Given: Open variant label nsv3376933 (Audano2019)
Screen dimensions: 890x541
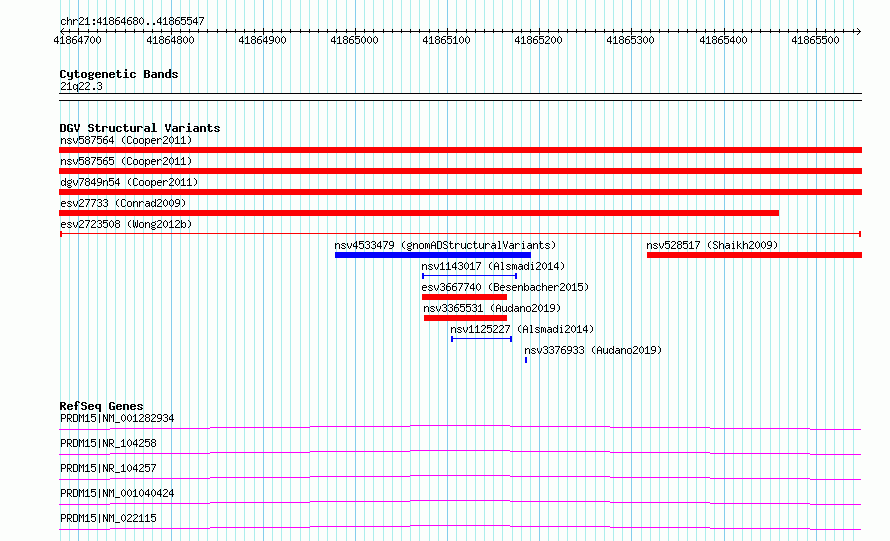Looking at the screenshot, I should pyautogui.click(x=593, y=350).
